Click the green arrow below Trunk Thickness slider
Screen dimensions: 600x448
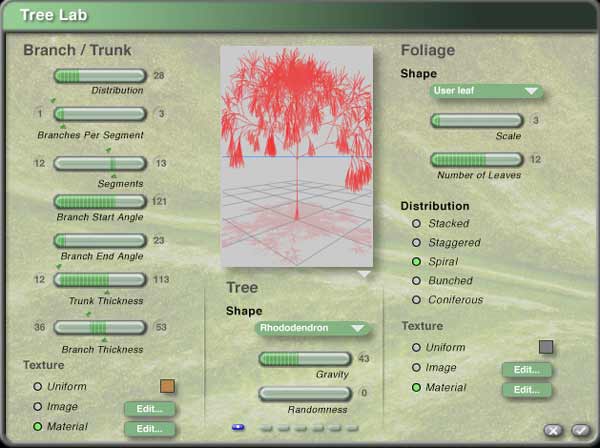pos(107,292)
